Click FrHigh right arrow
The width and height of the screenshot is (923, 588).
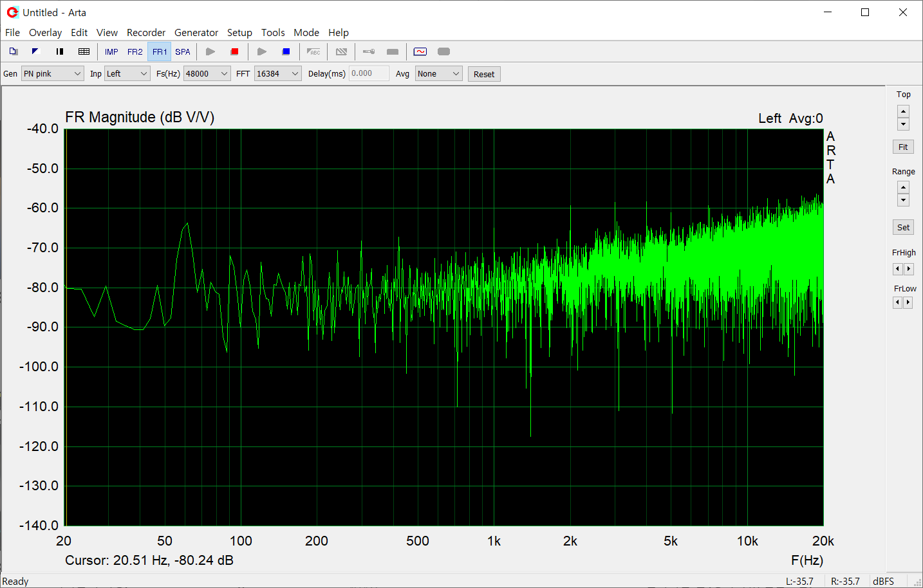[x=909, y=269]
